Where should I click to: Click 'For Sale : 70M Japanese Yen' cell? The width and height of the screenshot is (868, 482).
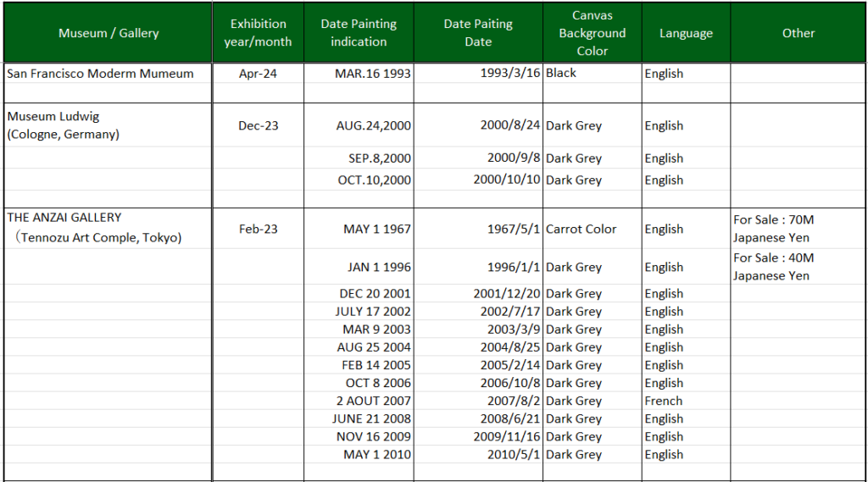tap(798, 229)
